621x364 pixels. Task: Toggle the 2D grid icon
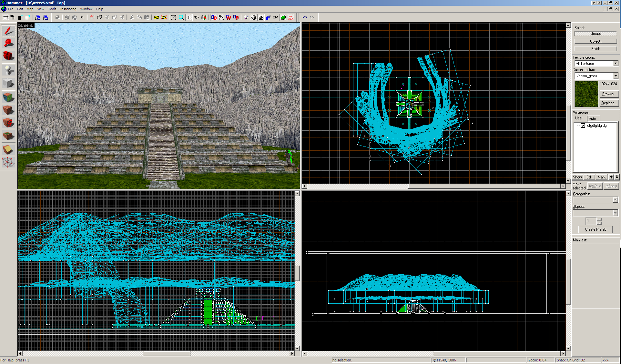click(x=6, y=17)
